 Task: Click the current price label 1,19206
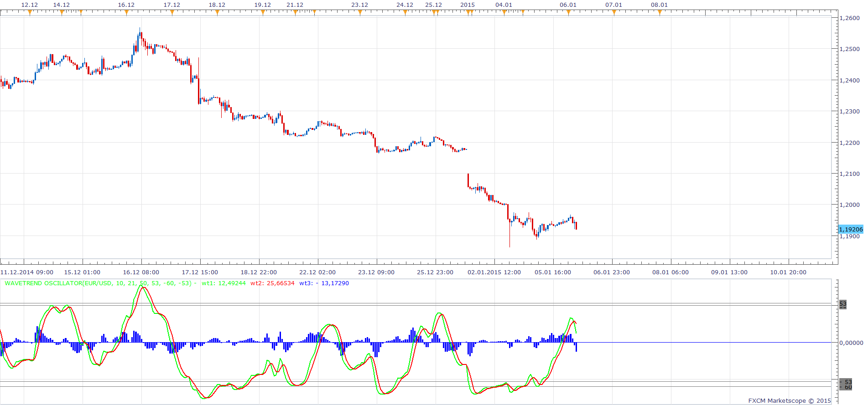click(851, 230)
